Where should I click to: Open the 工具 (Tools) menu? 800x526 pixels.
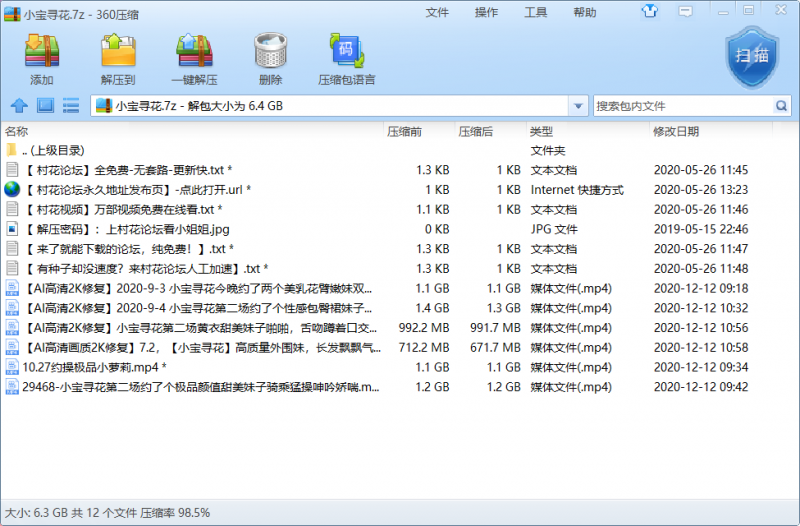click(x=536, y=12)
